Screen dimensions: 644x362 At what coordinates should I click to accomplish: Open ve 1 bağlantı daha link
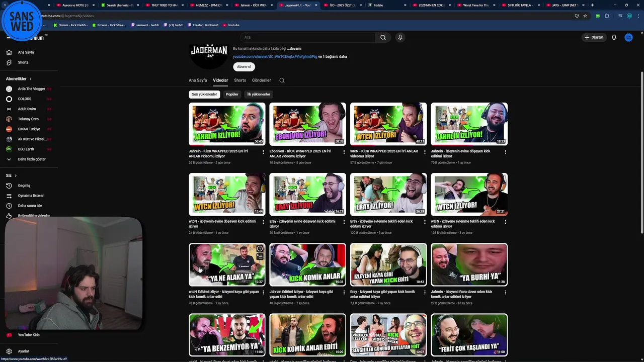[333, 57]
